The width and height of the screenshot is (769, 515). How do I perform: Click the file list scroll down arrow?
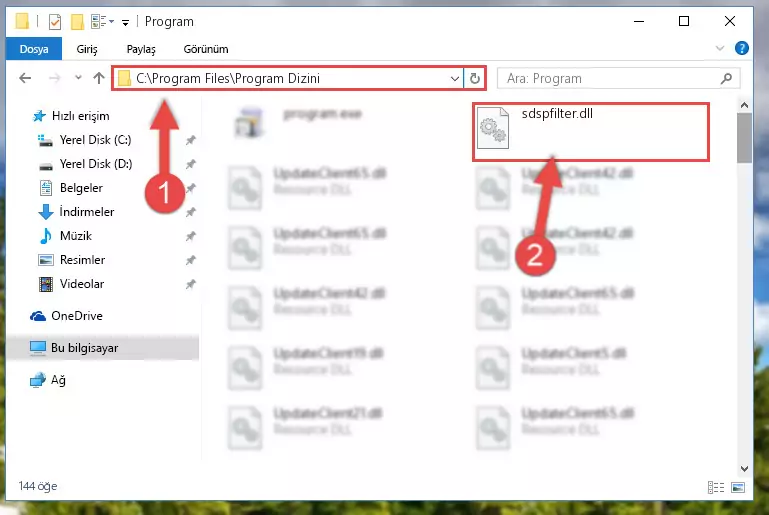(x=744, y=468)
